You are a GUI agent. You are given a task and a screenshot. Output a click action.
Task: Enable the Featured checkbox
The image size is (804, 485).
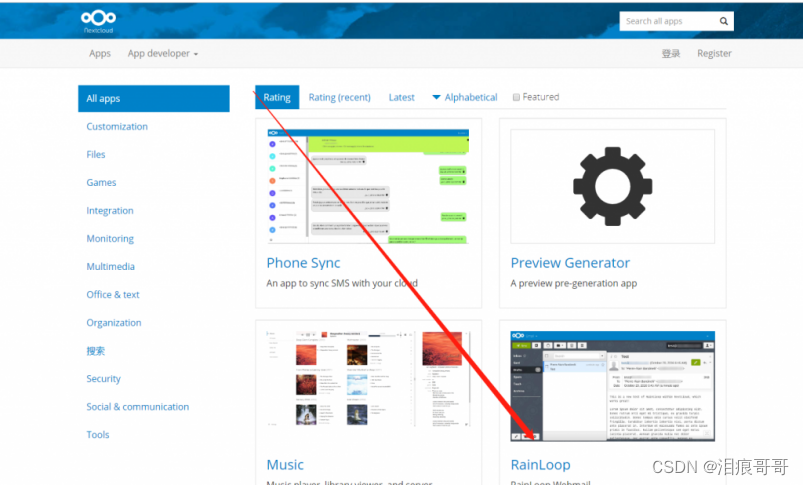click(x=516, y=97)
